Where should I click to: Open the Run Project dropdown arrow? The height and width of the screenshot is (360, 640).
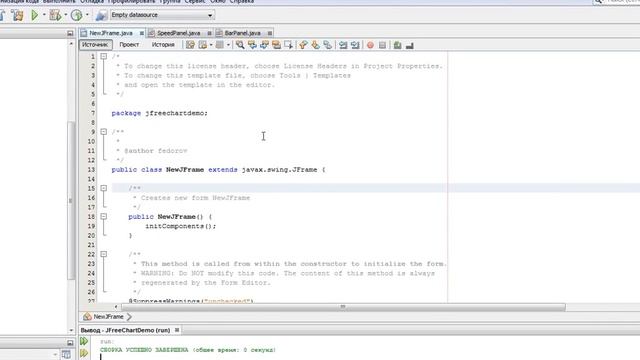point(44,15)
